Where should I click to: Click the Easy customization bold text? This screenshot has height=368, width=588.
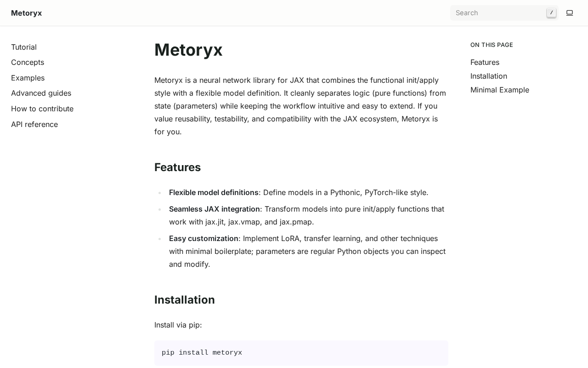tap(204, 238)
